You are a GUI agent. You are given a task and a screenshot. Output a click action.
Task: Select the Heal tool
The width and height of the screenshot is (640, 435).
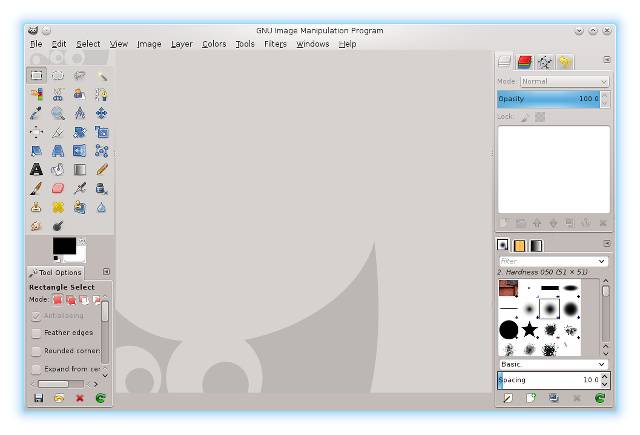coord(58,207)
